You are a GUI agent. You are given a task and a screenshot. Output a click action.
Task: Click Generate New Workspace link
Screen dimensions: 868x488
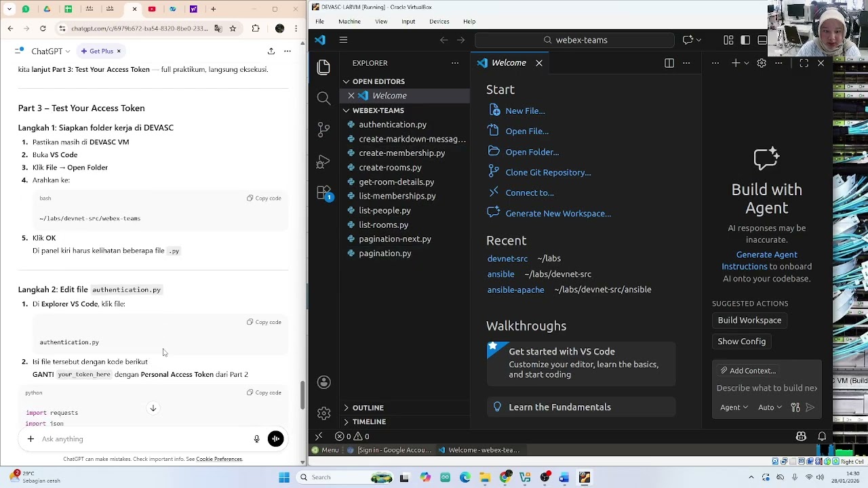click(558, 213)
